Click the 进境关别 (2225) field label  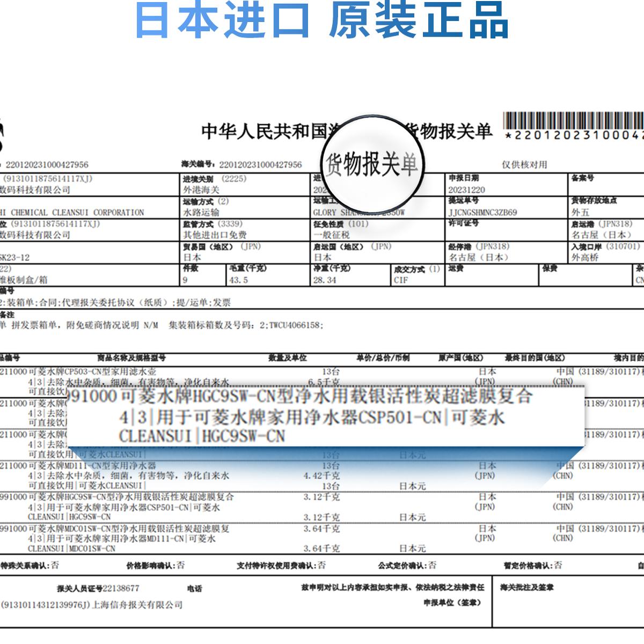click(x=215, y=179)
